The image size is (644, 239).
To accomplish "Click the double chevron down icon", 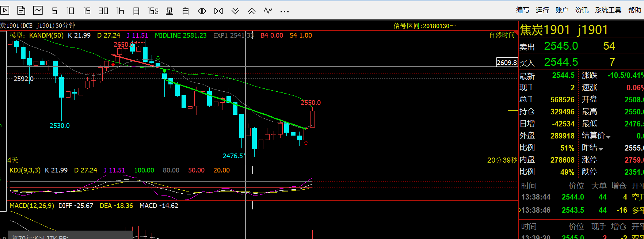I will click(235, 11).
